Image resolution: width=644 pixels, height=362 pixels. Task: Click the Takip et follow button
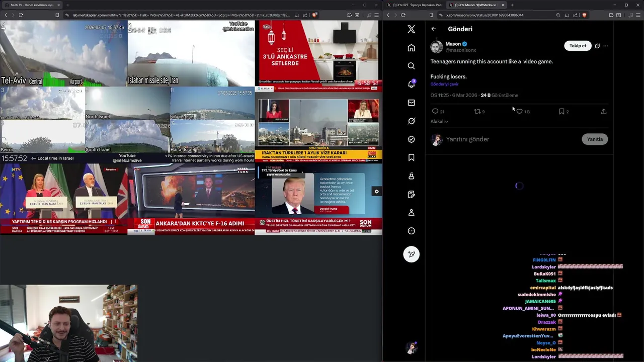click(578, 46)
